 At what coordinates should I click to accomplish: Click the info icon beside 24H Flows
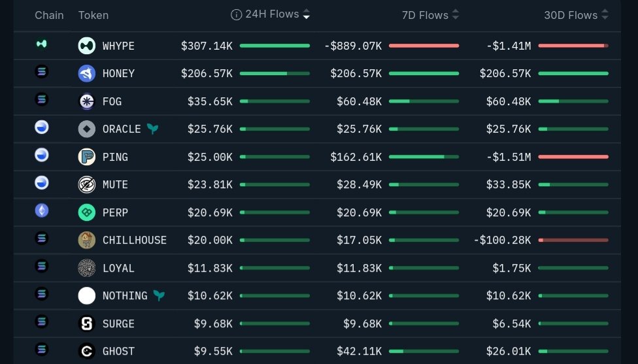(x=237, y=14)
